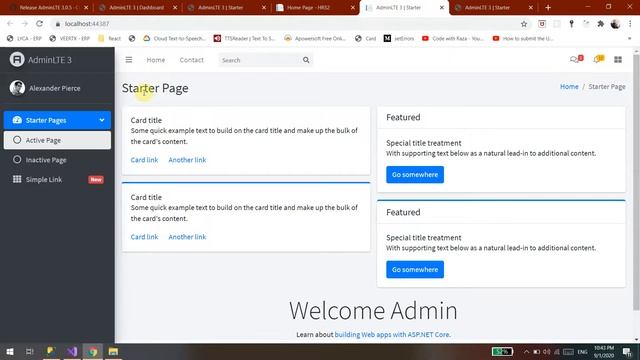Click the grid icon beside Simple Link
The height and width of the screenshot is (360, 640).
tap(17, 179)
